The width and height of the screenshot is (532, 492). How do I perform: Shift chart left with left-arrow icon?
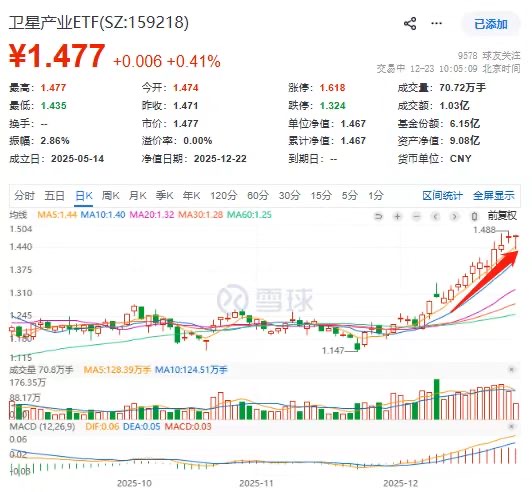click(436, 216)
